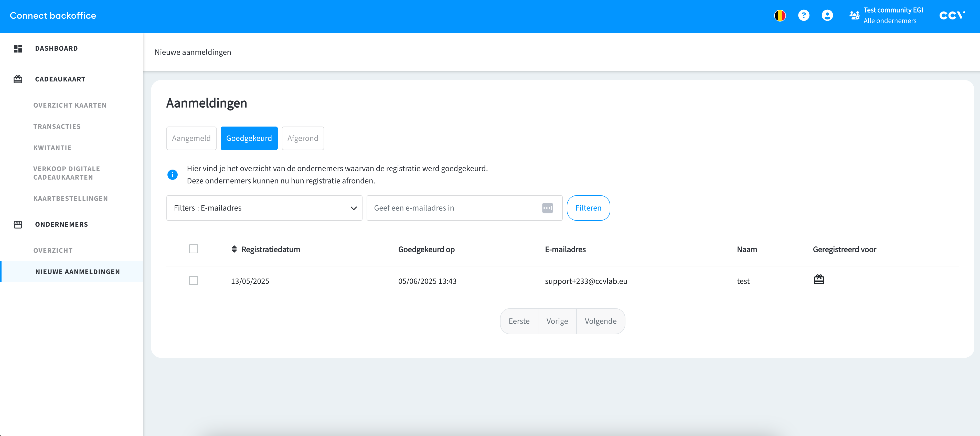Click the Belgian flag language icon
Image resolution: width=980 pixels, height=436 pixels.
point(780,16)
